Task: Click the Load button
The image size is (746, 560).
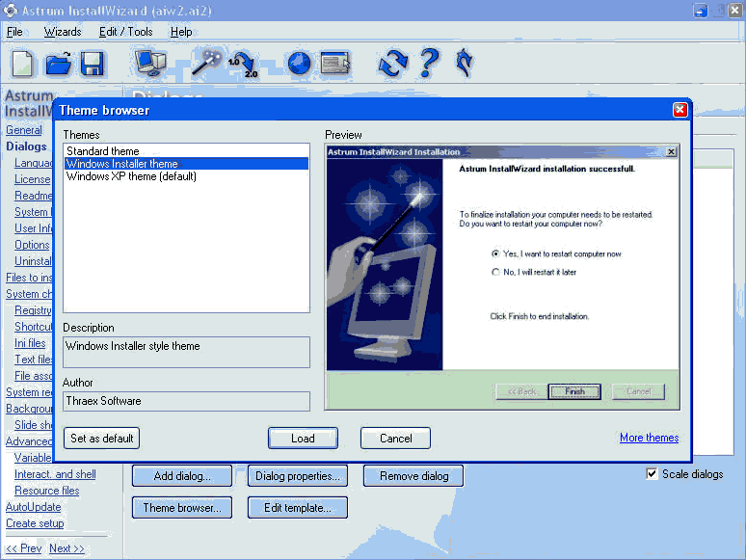Action: click(x=303, y=439)
